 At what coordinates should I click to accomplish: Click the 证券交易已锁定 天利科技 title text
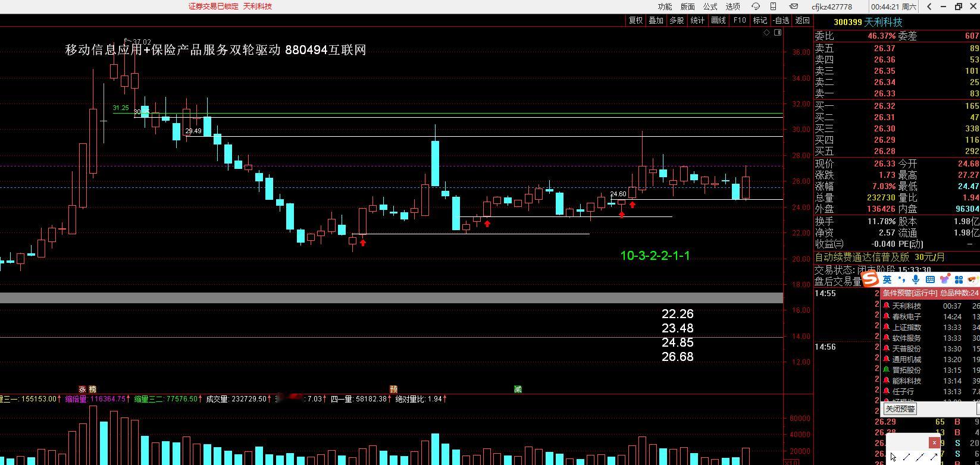click(230, 7)
